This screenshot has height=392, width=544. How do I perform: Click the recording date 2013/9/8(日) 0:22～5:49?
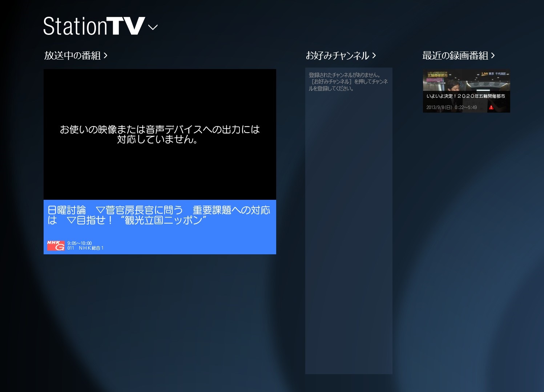click(x=452, y=107)
